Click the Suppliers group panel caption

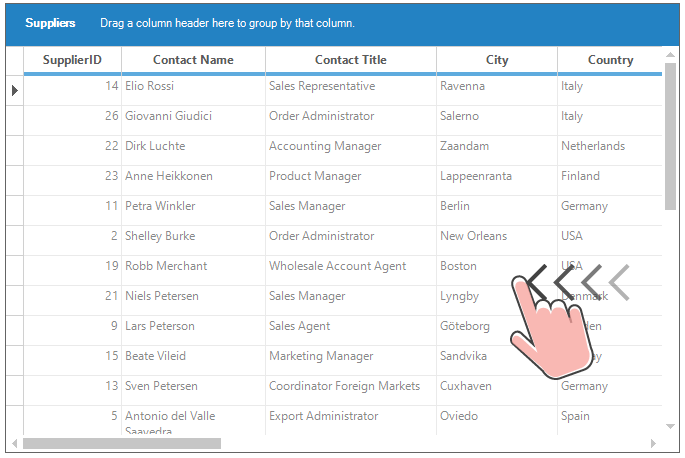click(50, 23)
